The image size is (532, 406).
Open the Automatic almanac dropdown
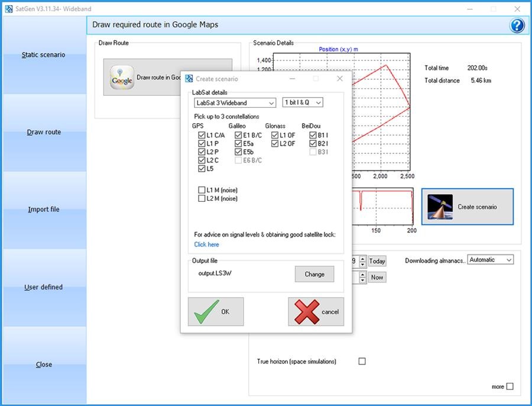(491, 260)
